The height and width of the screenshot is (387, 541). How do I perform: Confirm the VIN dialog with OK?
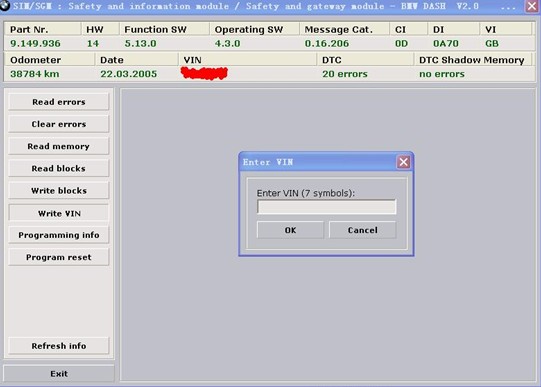[290, 230]
